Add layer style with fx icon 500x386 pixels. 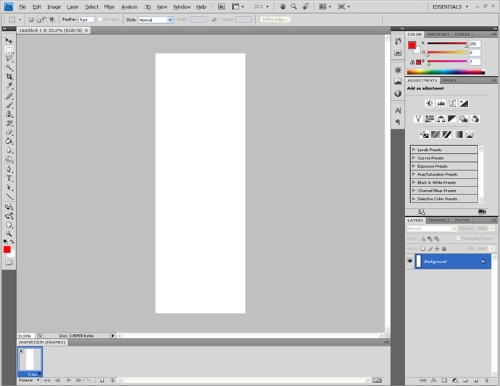pos(433,380)
